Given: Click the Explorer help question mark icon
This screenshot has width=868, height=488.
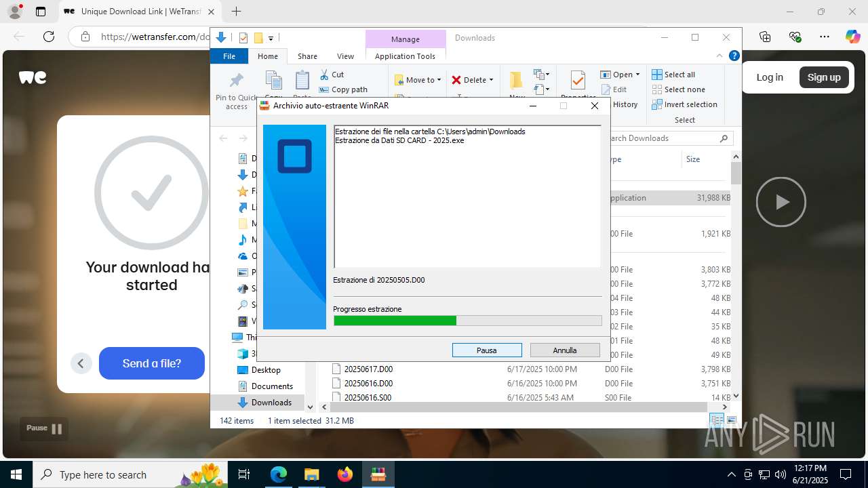Looking at the screenshot, I should [x=734, y=56].
